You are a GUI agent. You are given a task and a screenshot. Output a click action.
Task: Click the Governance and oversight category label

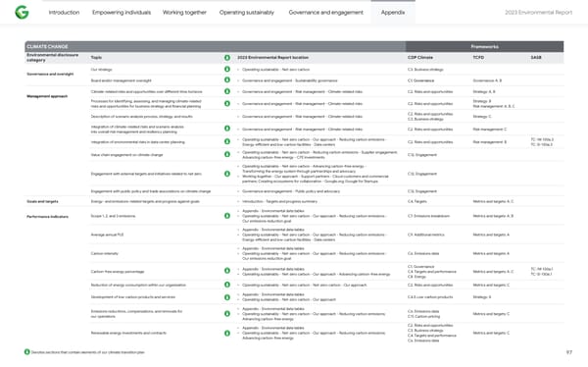50,74
